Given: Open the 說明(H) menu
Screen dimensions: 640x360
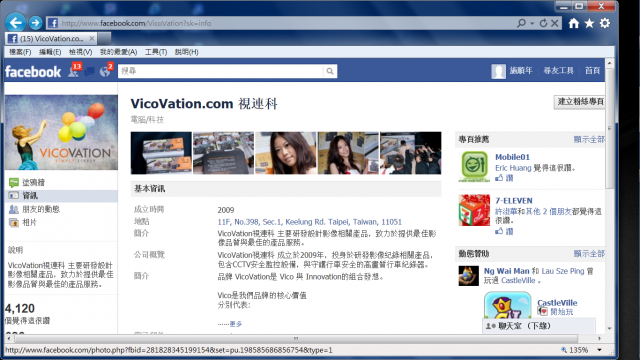Looking at the screenshot, I should (x=187, y=52).
